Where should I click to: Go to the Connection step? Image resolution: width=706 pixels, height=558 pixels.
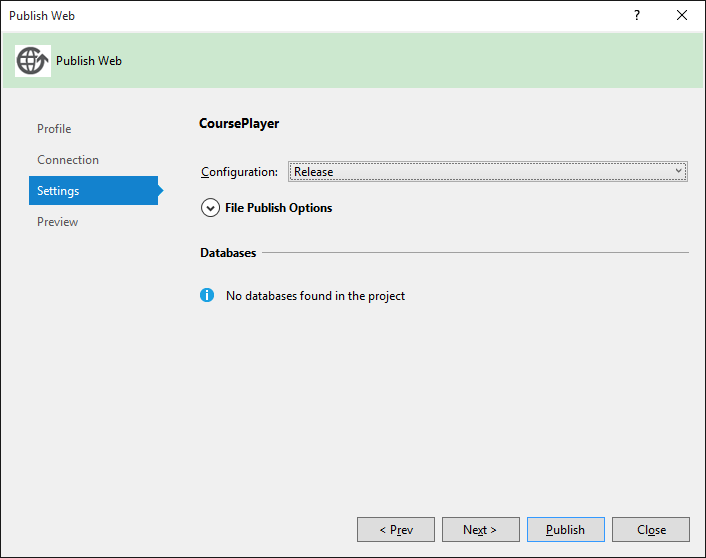[x=68, y=160]
